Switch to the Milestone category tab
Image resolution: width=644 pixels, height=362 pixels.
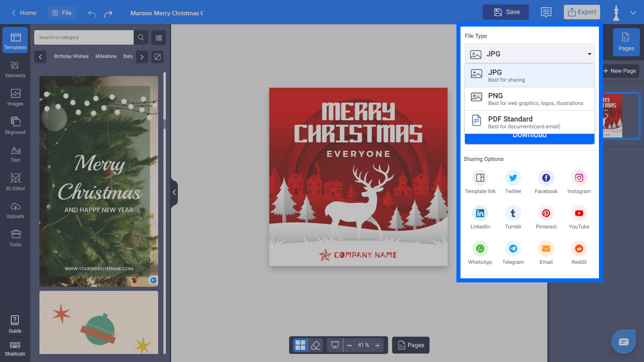[106, 56]
